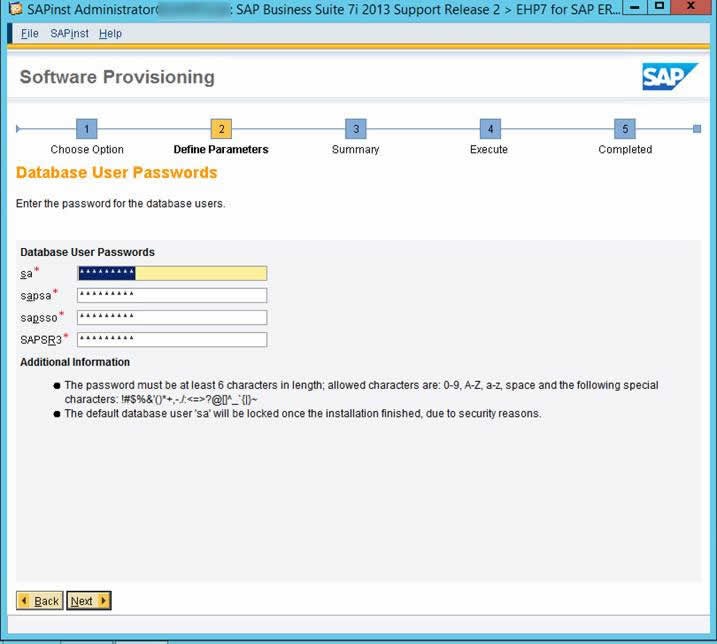The image size is (717, 644).
Task: Select step 4 Execute marker
Action: [x=490, y=129]
